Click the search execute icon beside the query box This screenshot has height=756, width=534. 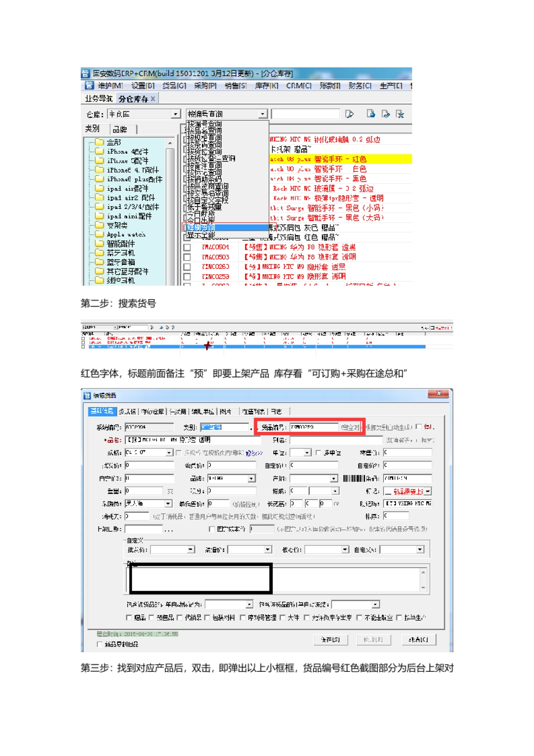(349, 114)
